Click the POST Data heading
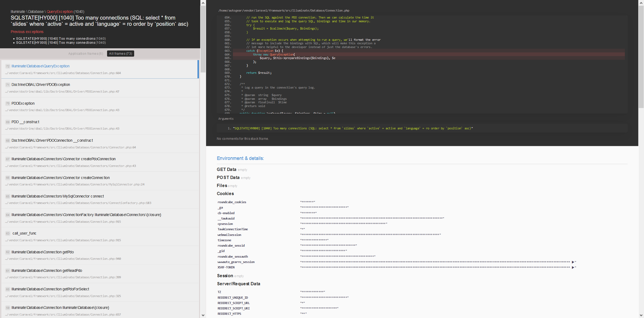Viewport: 644px width, 318px height. pos(228,177)
